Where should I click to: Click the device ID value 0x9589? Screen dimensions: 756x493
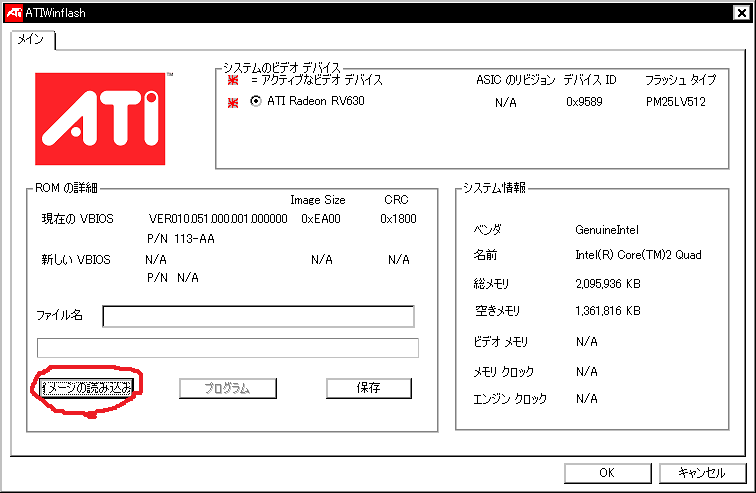click(584, 102)
